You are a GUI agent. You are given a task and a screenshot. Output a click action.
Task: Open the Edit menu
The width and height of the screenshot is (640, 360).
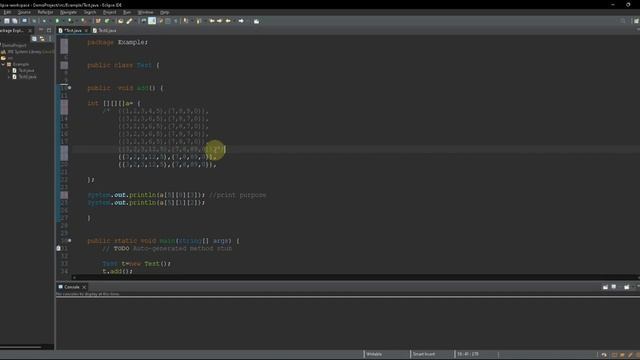coord(7,12)
